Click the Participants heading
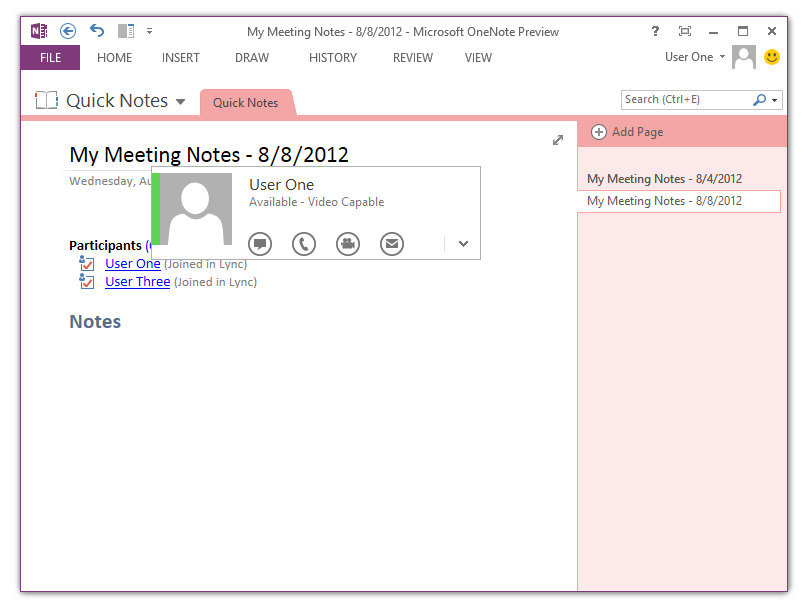Viewport: 808px width, 608px height. coord(105,245)
